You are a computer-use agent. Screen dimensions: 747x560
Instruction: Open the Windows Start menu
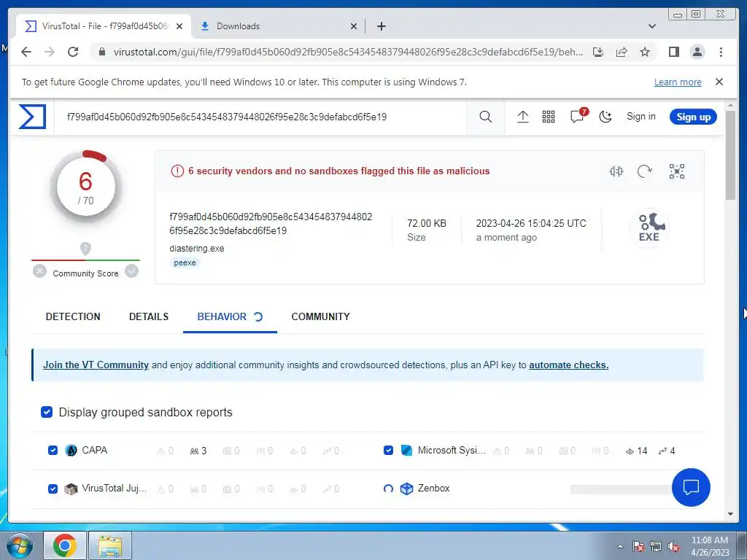coord(19,545)
